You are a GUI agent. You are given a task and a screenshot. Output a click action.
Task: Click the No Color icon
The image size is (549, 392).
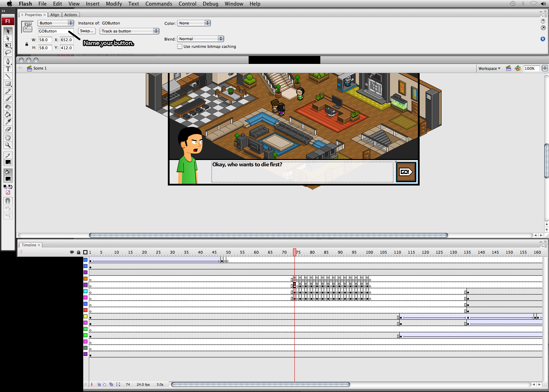click(x=8, y=193)
